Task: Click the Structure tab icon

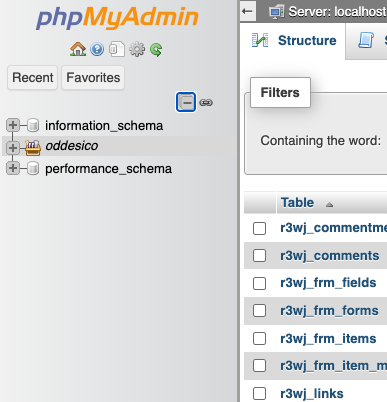Action: click(x=260, y=40)
